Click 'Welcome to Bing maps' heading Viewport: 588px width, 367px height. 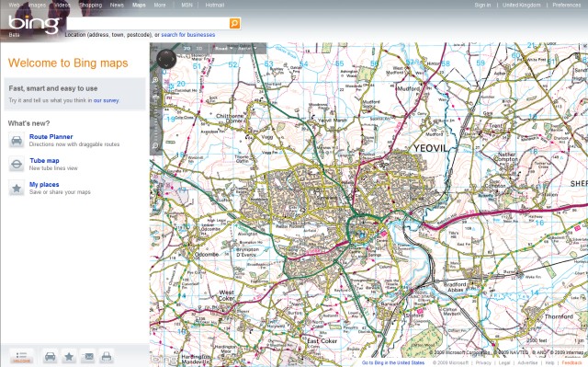pyautogui.click(x=68, y=63)
